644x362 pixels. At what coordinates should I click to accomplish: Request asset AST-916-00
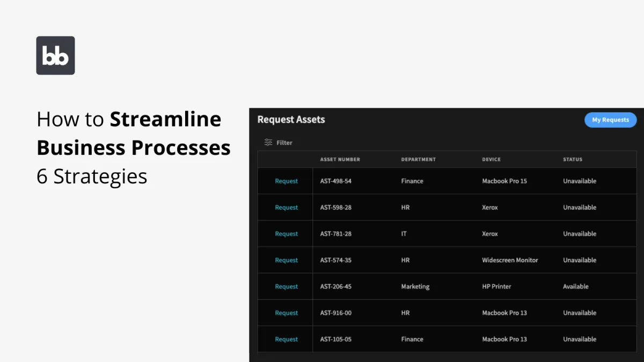click(x=286, y=313)
